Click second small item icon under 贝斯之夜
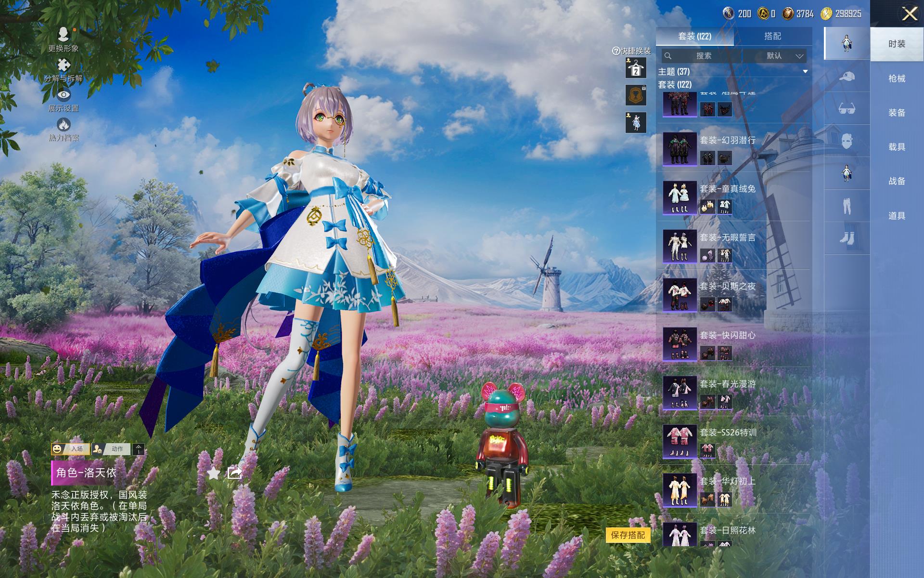 [724, 304]
